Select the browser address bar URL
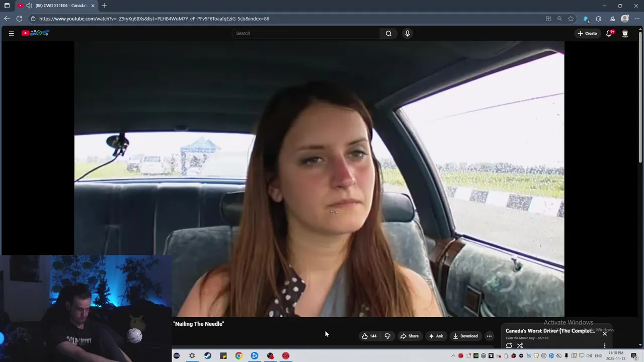 pos(154,19)
